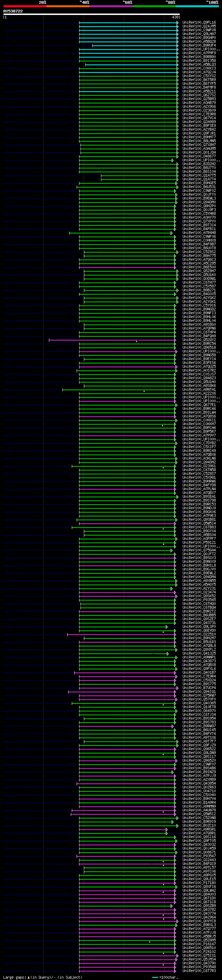Screen dimensions: 222x980
Task: Pick the UniRef100_B9FSE9 hit label
Action: (x=199, y=125)
